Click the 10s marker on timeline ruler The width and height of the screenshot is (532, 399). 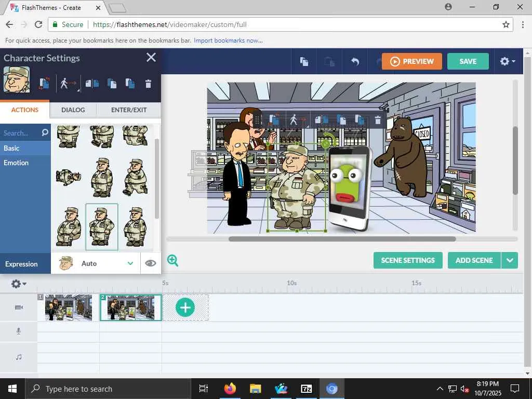point(292,283)
